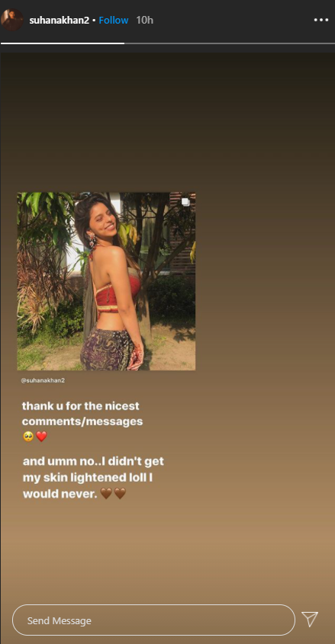Click the filled segment of story progress bar
This screenshot has width=335, height=644.
tap(63, 43)
